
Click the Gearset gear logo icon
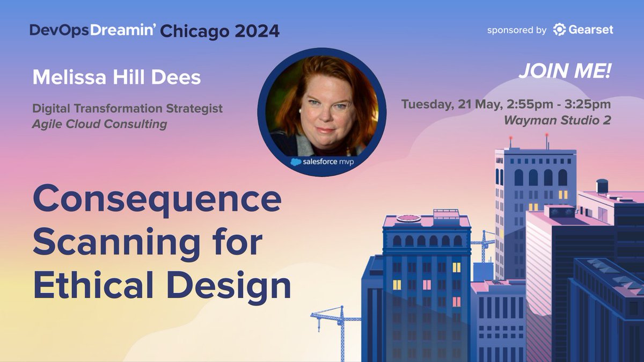[x=560, y=30]
